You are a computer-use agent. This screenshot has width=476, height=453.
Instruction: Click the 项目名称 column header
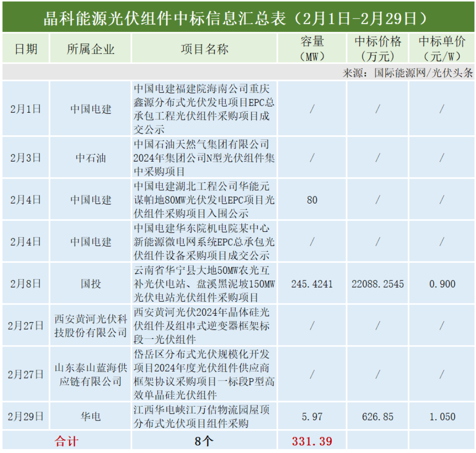pos(204,49)
